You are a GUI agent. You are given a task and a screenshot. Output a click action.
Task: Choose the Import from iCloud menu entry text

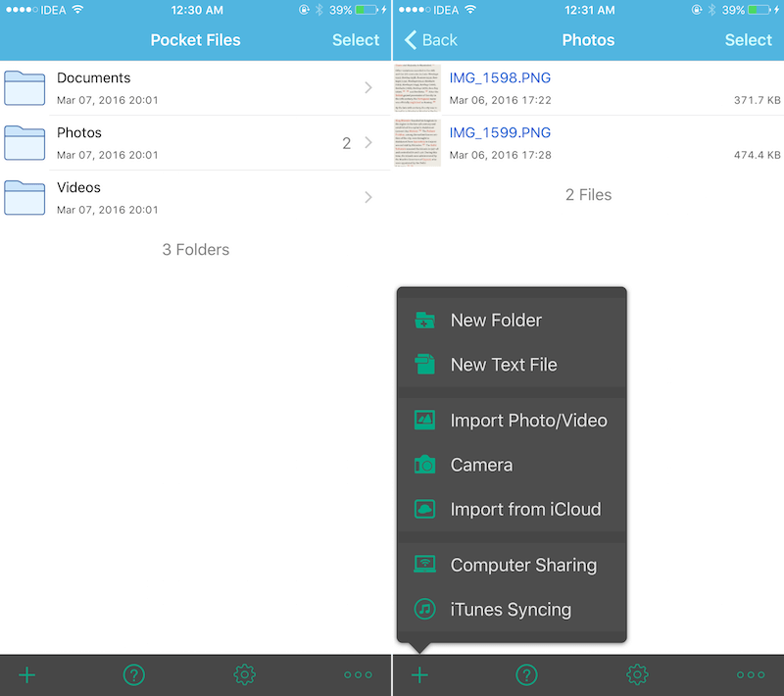pyautogui.click(x=525, y=510)
